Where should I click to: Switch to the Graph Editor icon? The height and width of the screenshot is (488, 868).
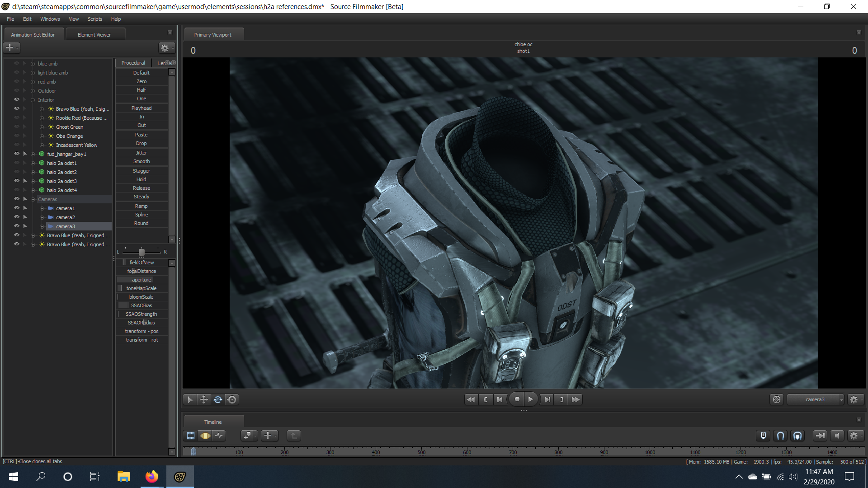pyautogui.click(x=219, y=436)
